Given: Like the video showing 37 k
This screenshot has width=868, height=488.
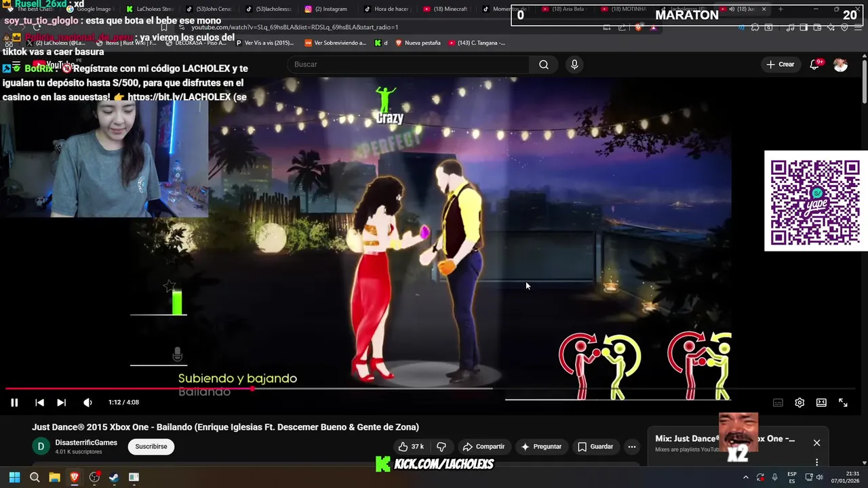Looking at the screenshot, I should point(411,447).
